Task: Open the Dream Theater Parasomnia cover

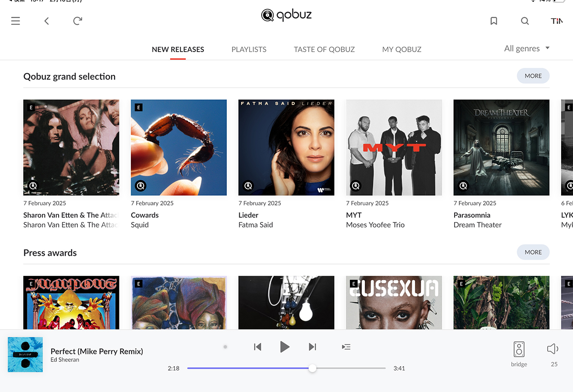Action: [501, 148]
